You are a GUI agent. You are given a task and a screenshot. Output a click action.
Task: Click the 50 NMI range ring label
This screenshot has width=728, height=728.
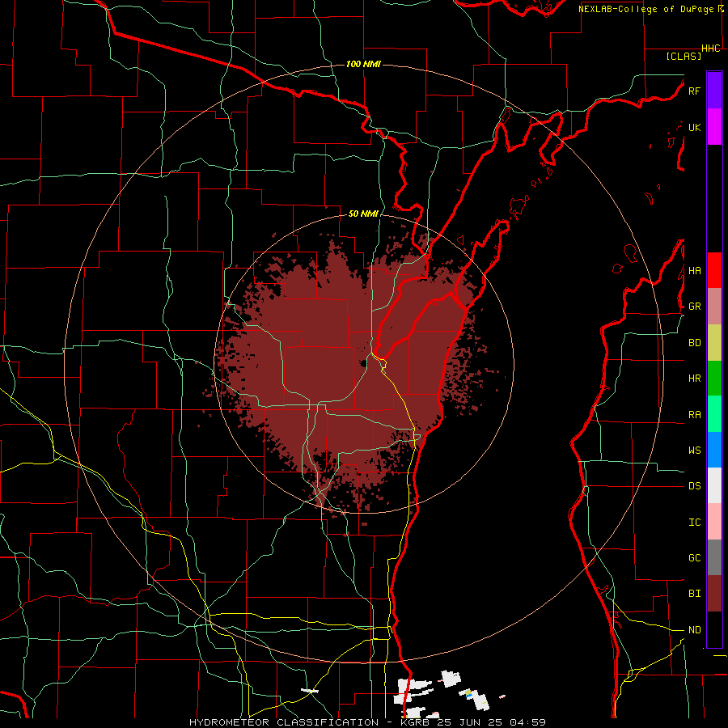[x=363, y=214]
